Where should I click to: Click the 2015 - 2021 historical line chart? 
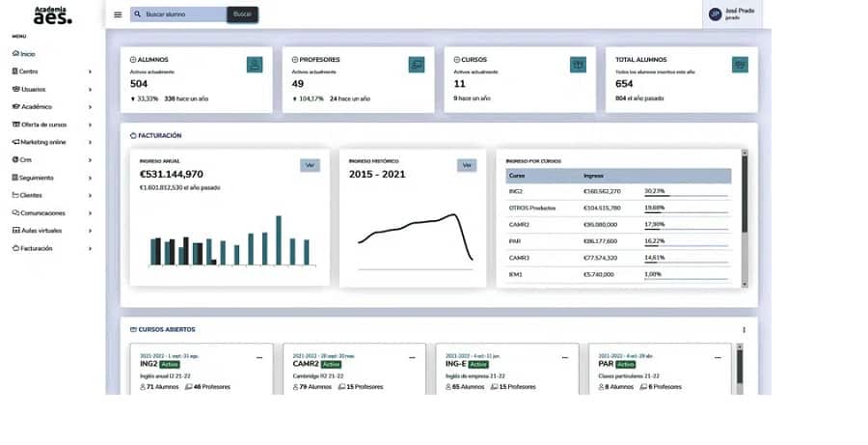pos(415,239)
